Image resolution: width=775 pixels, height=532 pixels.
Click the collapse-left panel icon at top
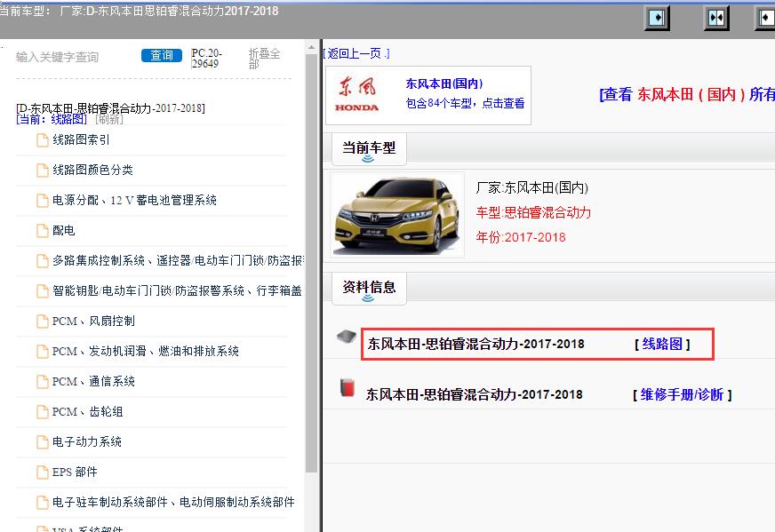pyautogui.click(x=658, y=19)
